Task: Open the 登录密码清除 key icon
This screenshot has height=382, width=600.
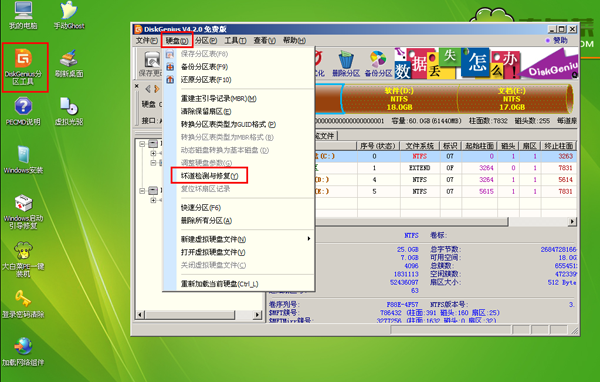Action: [23, 304]
